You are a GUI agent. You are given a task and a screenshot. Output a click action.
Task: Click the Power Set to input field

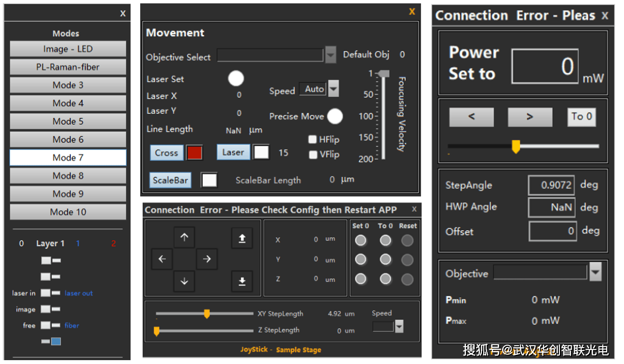coord(544,66)
